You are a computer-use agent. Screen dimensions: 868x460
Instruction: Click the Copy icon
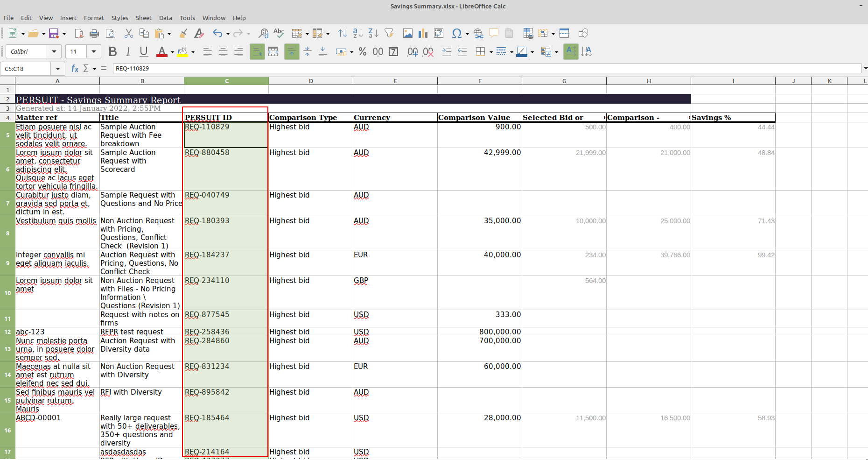(x=144, y=34)
